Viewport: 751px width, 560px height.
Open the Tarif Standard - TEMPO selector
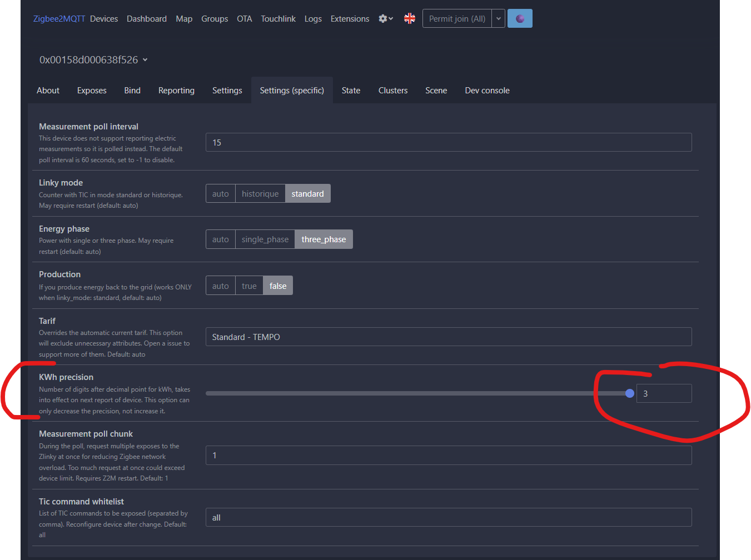[448, 337]
